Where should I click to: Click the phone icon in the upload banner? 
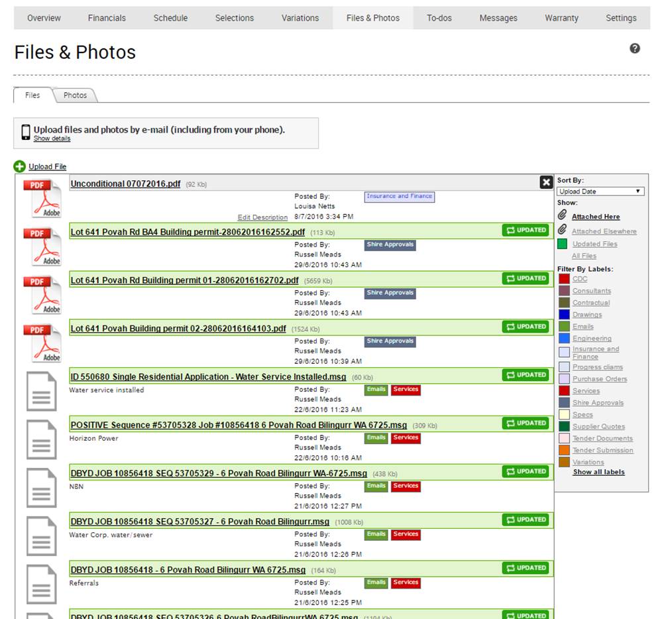(26, 132)
